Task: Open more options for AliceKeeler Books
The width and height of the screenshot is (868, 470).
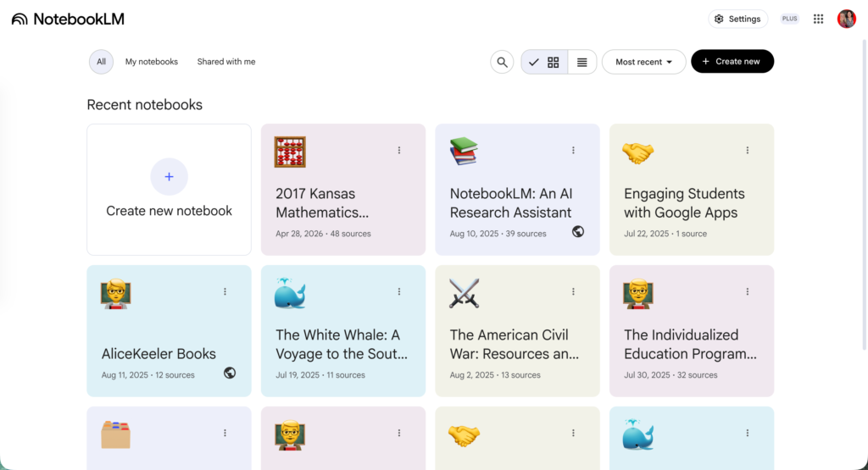Action: pos(225,291)
